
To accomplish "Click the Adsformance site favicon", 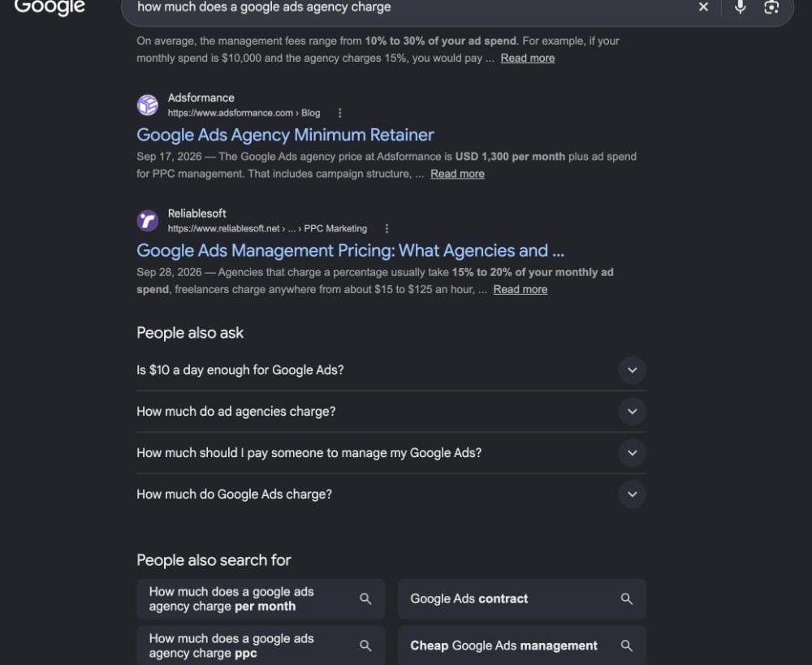I will 148,105.
